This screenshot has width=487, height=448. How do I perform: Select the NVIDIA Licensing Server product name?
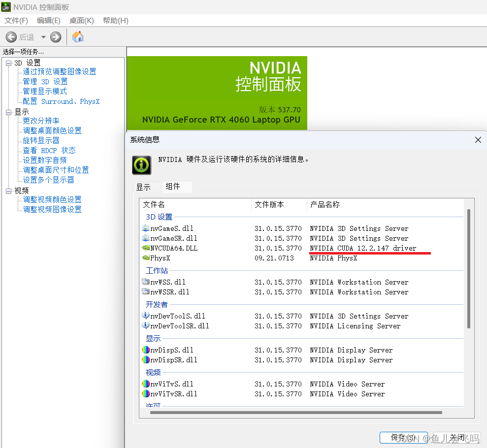[355, 326]
